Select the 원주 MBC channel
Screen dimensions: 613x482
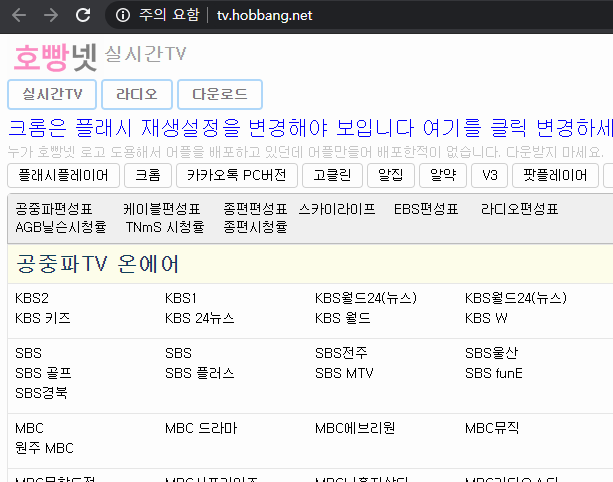click(x=44, y=448)
